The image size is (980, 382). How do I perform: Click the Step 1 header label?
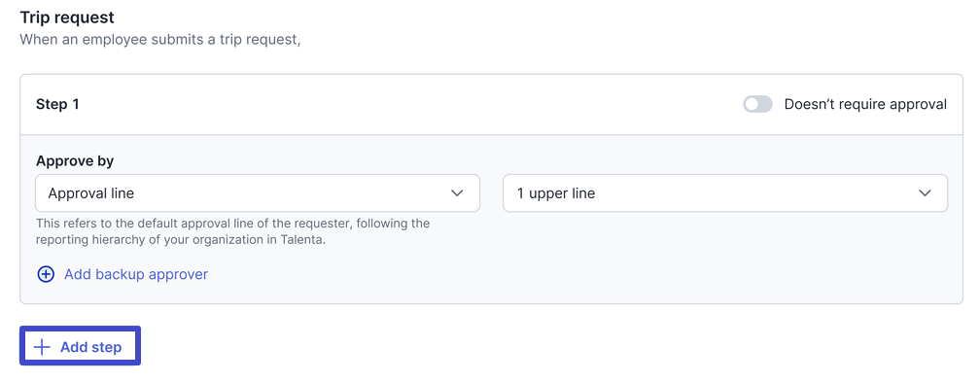pos(57,104)
